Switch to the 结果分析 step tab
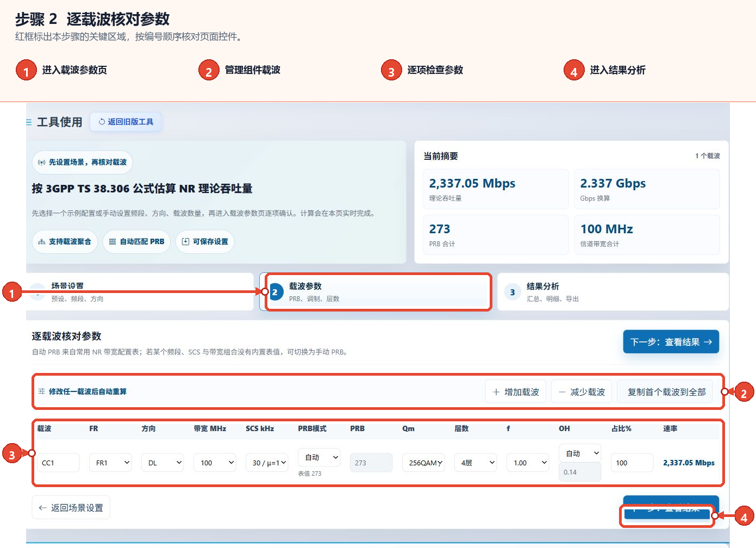This screenshot has height=548, width=756. pyautogui.click(x=613, y=292)
